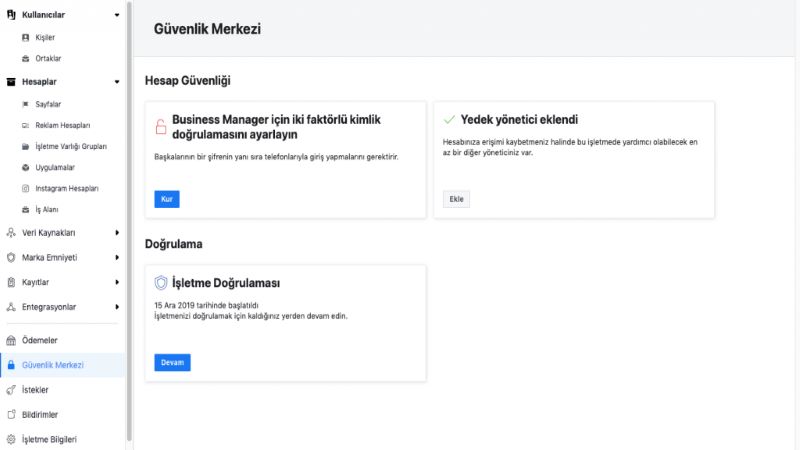Viewport: 800px width, 450px height.
Task: Click Devam to continue business verification
Action: tap(172, 362)
